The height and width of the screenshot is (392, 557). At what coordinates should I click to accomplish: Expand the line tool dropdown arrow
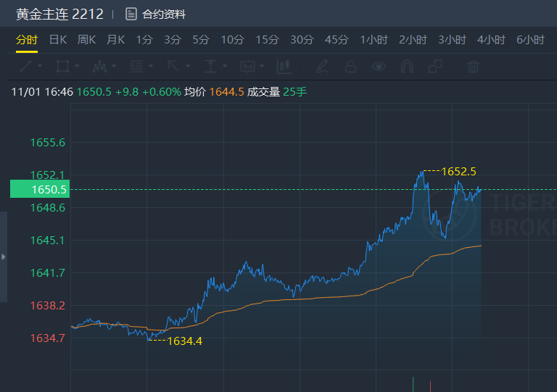(x=40, y=66)
